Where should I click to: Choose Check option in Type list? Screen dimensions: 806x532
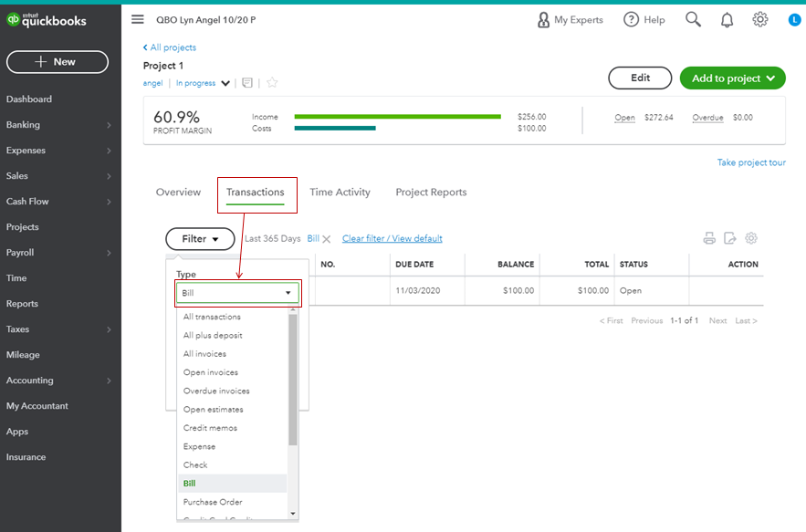233,464
